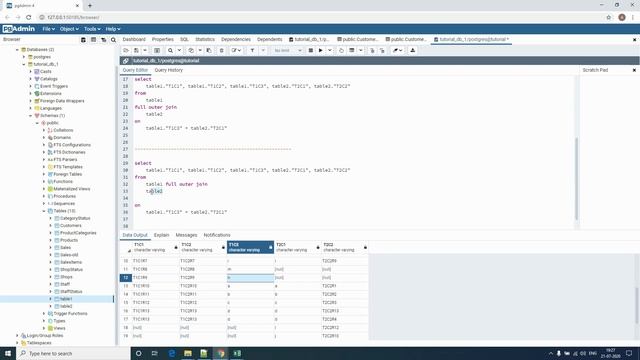Viewport: 640px width, 360px height.
Task: Open Edge browser from the taskbar
Action: point(171,353)
